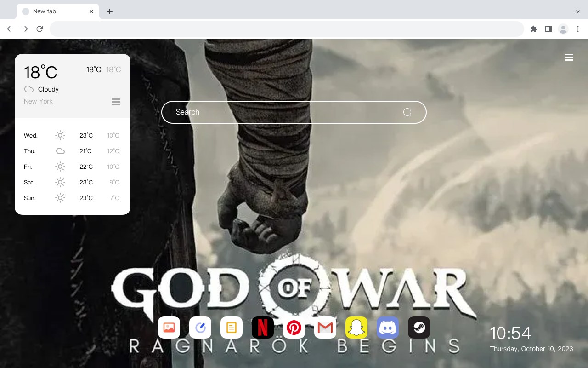
Task: Click into the Search field
Action: [x=294, y=112]
